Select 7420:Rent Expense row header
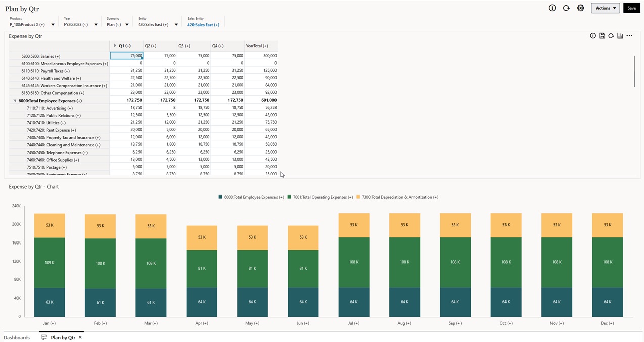Image resolution: width=644 pixels, height=342 pixels. (60, 130)
